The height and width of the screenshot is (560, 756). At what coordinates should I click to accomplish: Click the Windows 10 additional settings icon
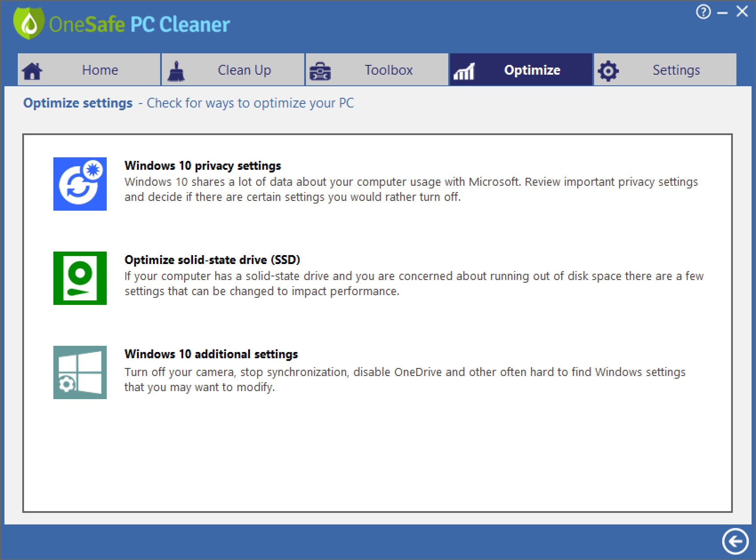(x=80, y=372)
